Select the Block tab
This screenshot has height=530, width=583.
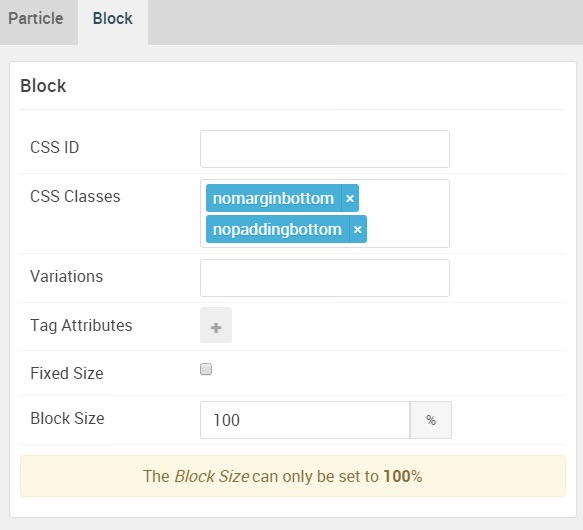[113, 19]
